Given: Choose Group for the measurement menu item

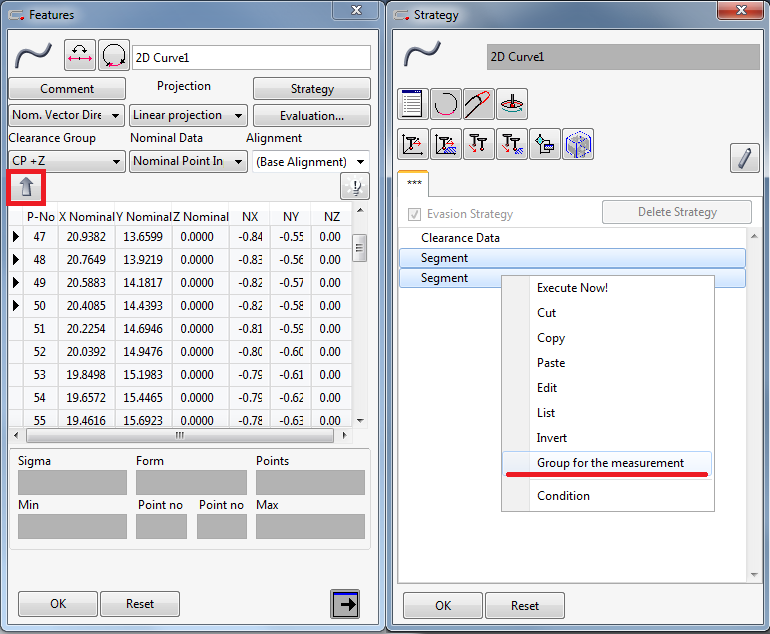Looking at the screenshot, I should coord(610,463).
